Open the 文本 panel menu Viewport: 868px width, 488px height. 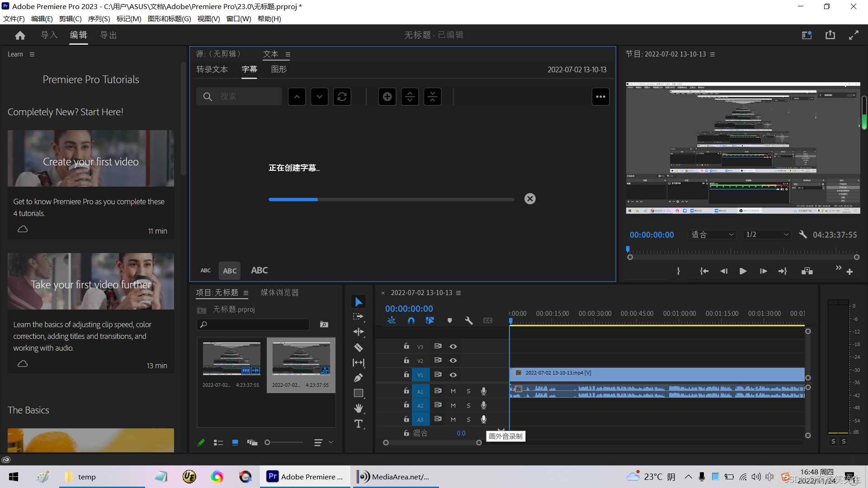288,54
